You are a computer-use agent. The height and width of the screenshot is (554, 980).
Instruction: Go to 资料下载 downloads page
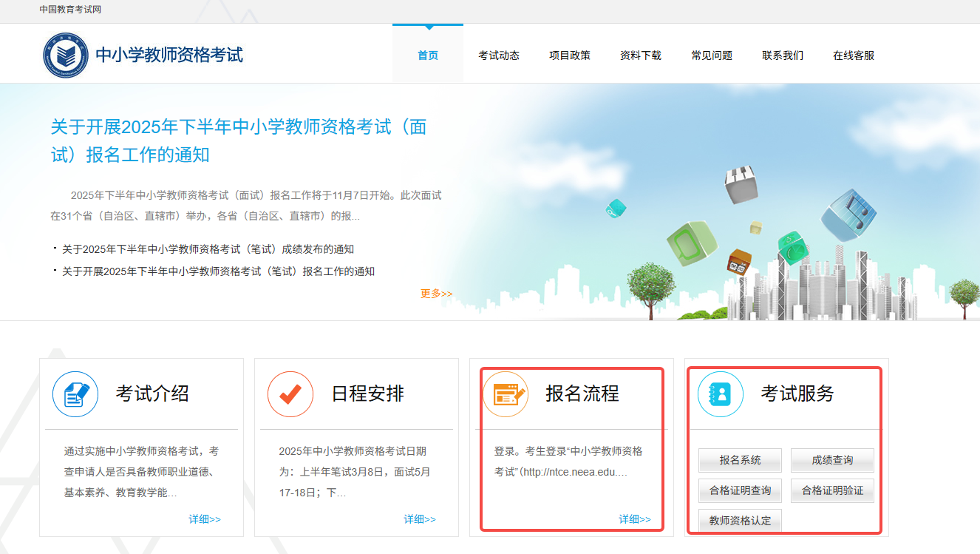pos(640,55)
